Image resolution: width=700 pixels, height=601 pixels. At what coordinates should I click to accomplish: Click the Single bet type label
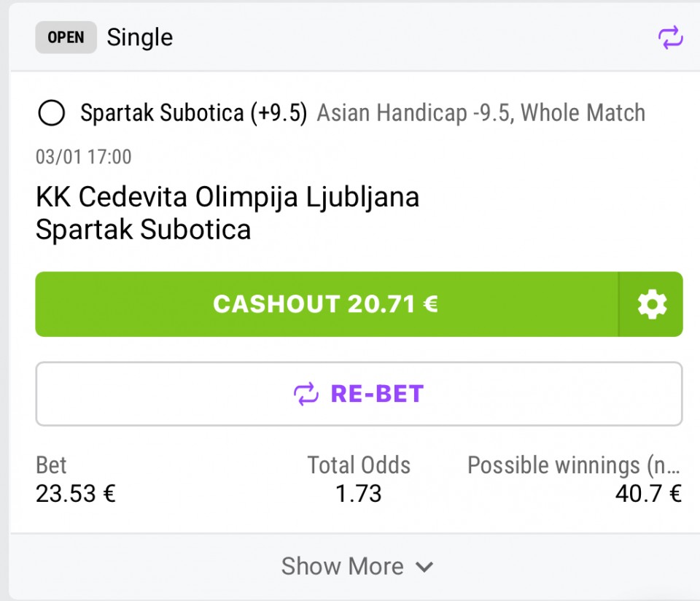pyautogui.click(x=140, y=37)
